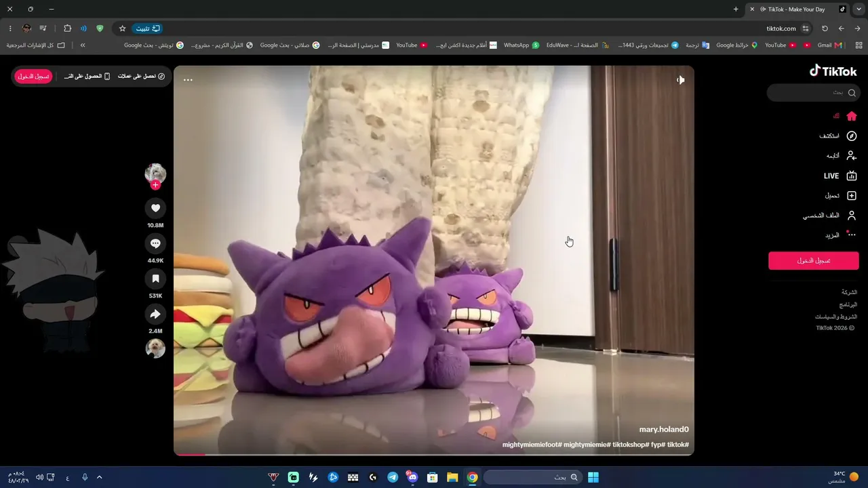The width and height of the screenshot is (868, 488).
Task: Open the mary.holand0 username link
Action: [664, 430]
